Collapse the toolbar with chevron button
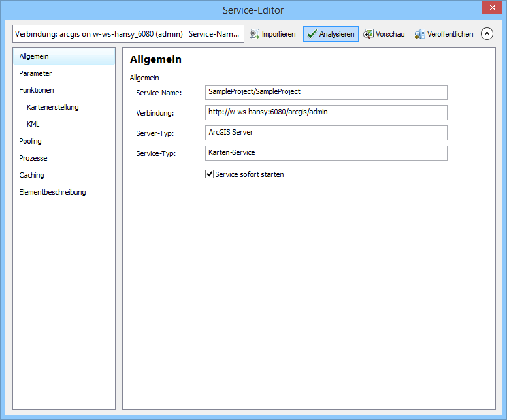This screenshot has height=420, width=507. point(487,34)
